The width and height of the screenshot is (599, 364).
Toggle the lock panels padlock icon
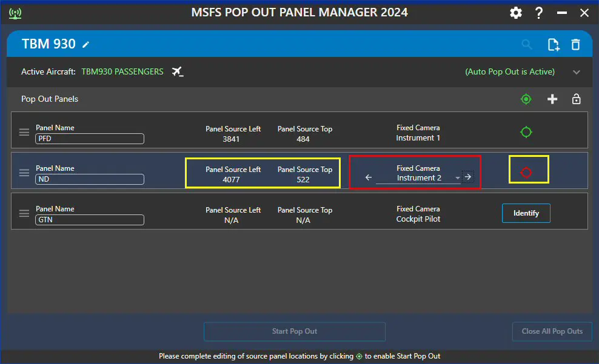pyautogui.click(x=576, y=99)
